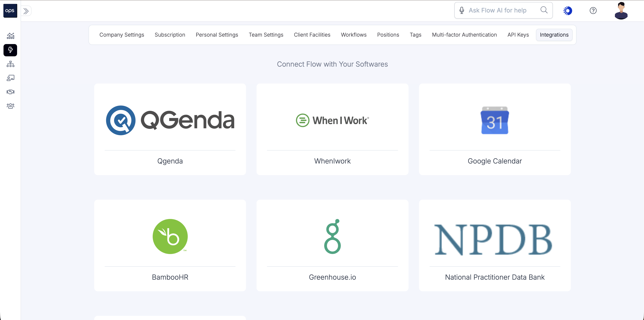
Task: Click the Google Calendar 31 icon
Action: [495, 120]
